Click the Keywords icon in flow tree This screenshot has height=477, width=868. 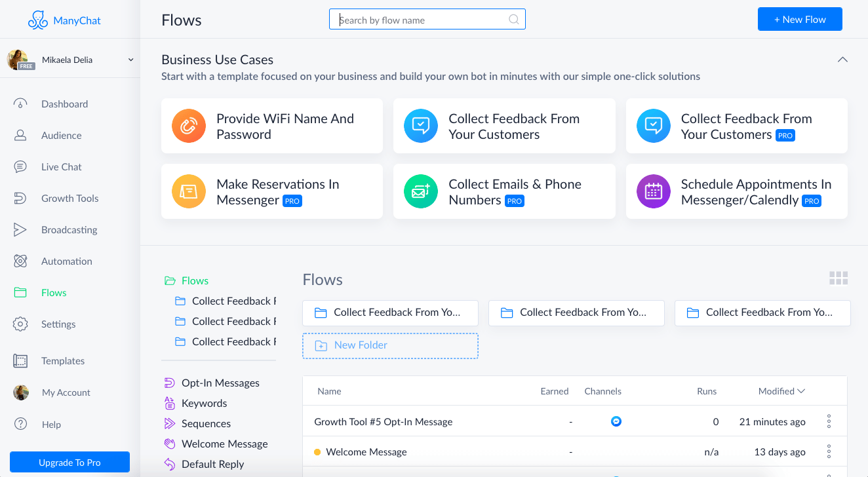[x=170, y=403]
